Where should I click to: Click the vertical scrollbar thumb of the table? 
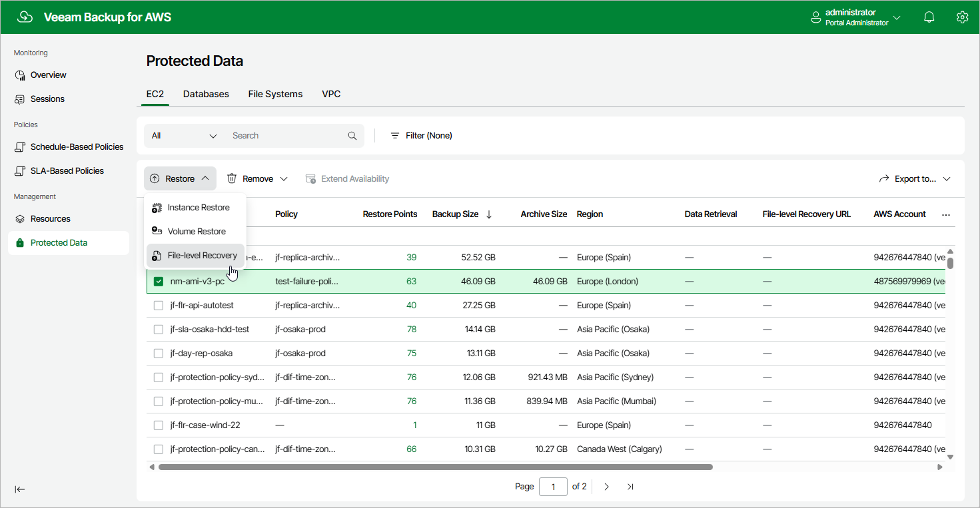[951, 262]
